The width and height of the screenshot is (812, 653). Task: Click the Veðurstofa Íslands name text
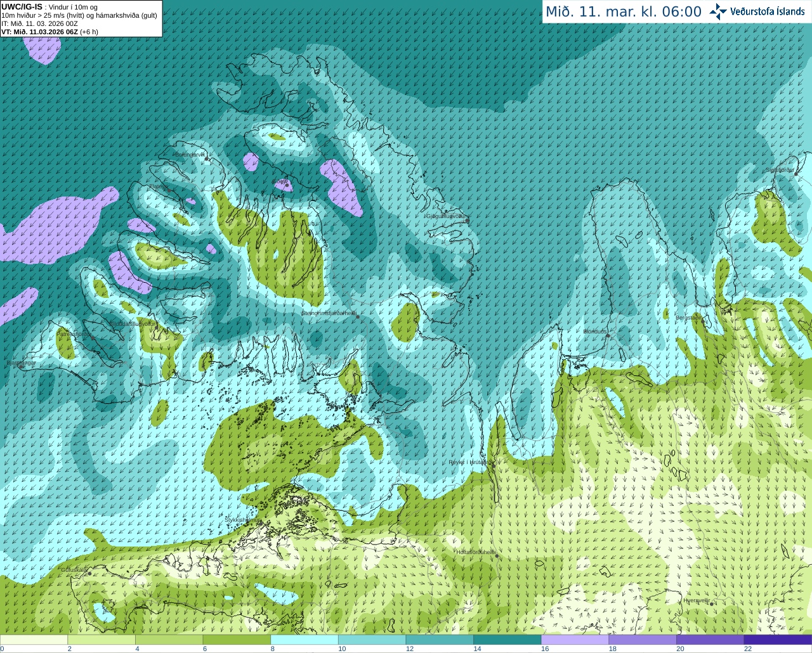coord(768,11)
